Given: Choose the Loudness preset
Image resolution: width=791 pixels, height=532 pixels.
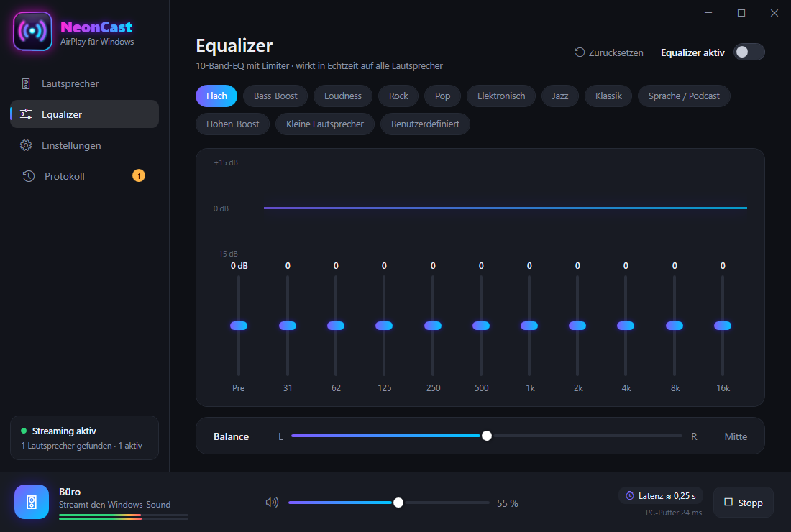Looking at the screenshot, I should click(x=343, y=96).
